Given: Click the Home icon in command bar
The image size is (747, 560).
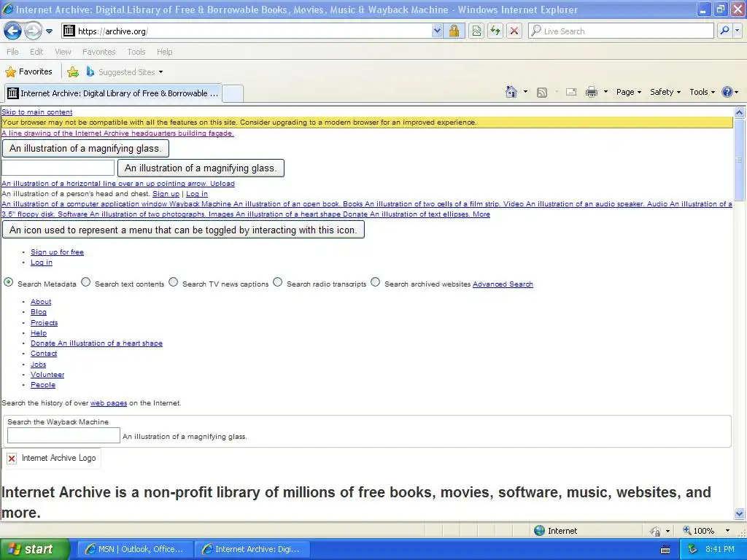Looking at the screenshot, I should 511,92.
